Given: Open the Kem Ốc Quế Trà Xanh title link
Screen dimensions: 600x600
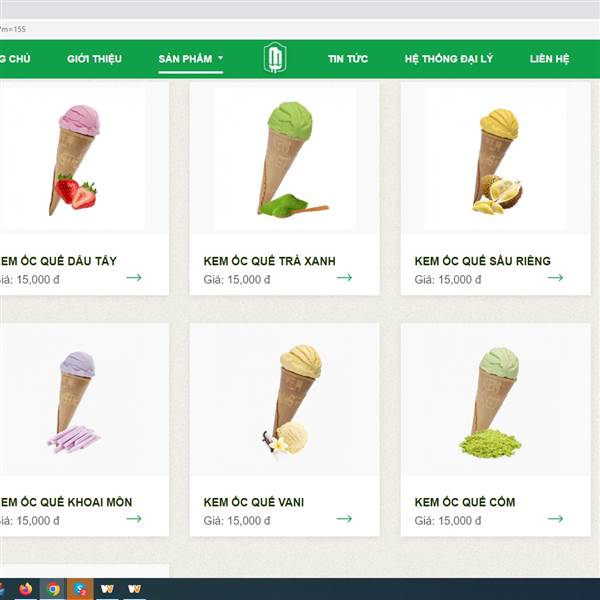Looking at the screenshot, I should pos(269,261).
